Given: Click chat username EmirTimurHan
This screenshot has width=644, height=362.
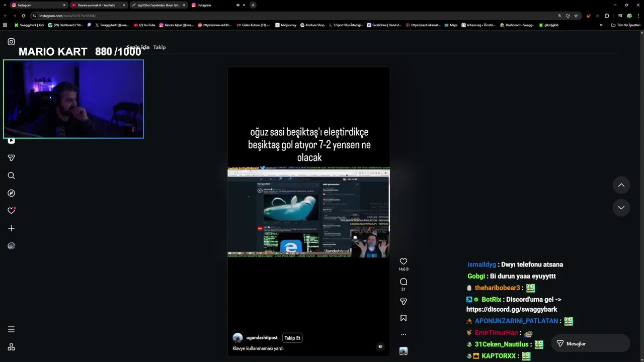Looking at the screenshot, I should [496, 333].
